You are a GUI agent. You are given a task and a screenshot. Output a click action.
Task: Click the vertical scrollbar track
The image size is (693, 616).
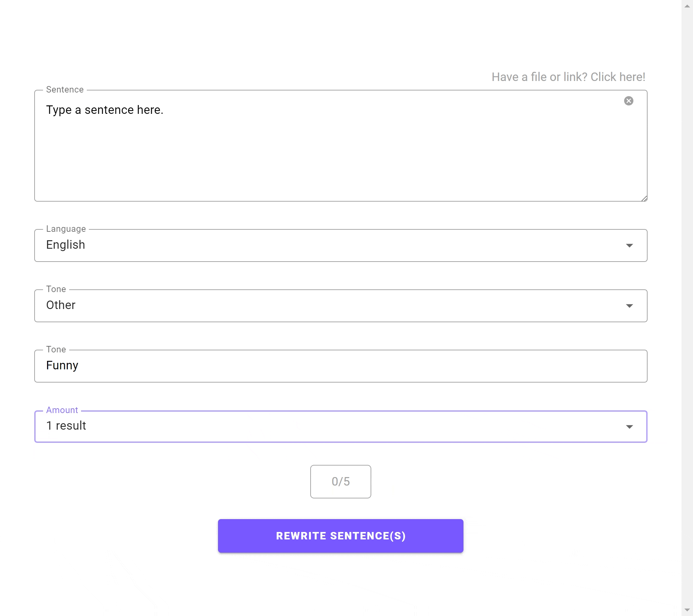click(687, 305)
